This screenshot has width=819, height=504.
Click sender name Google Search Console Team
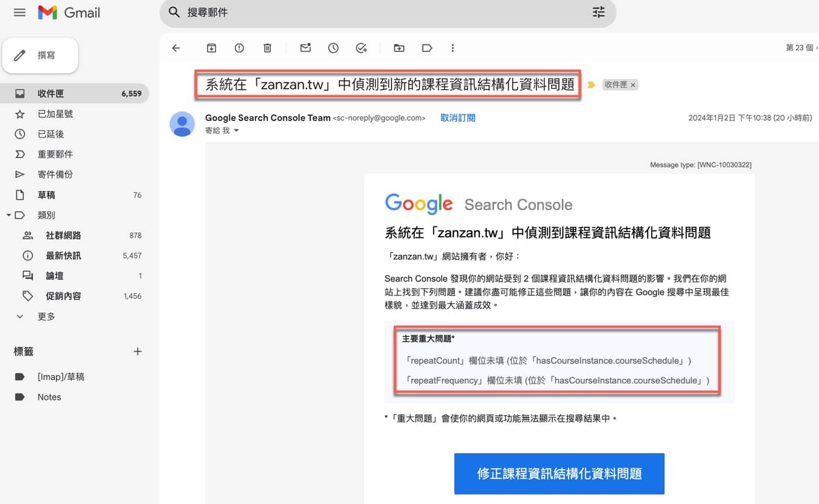point(268,118)
